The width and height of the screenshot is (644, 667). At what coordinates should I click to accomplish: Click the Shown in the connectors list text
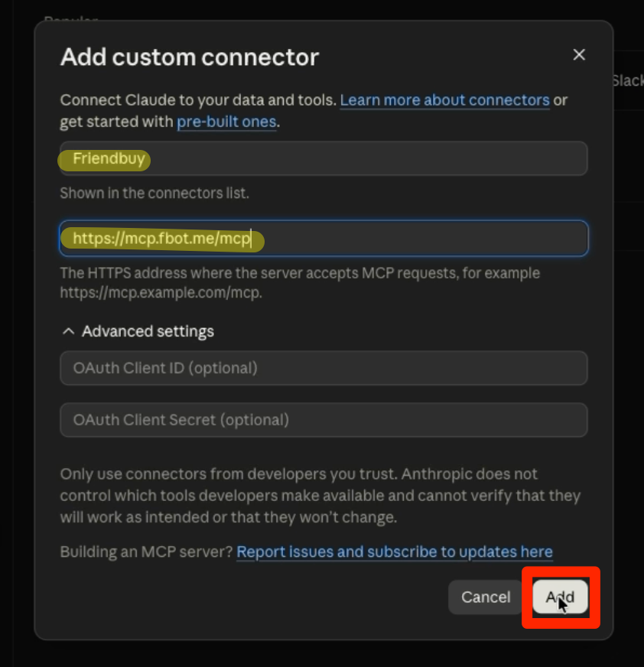pos(154,193)
